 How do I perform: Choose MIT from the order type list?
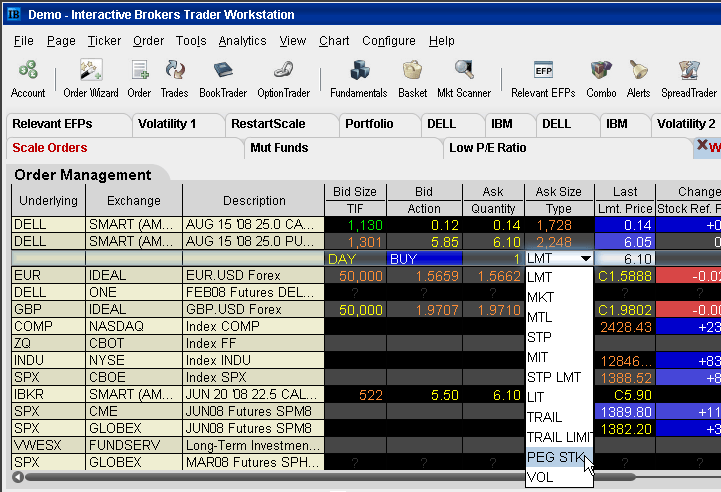pos(559,357)
